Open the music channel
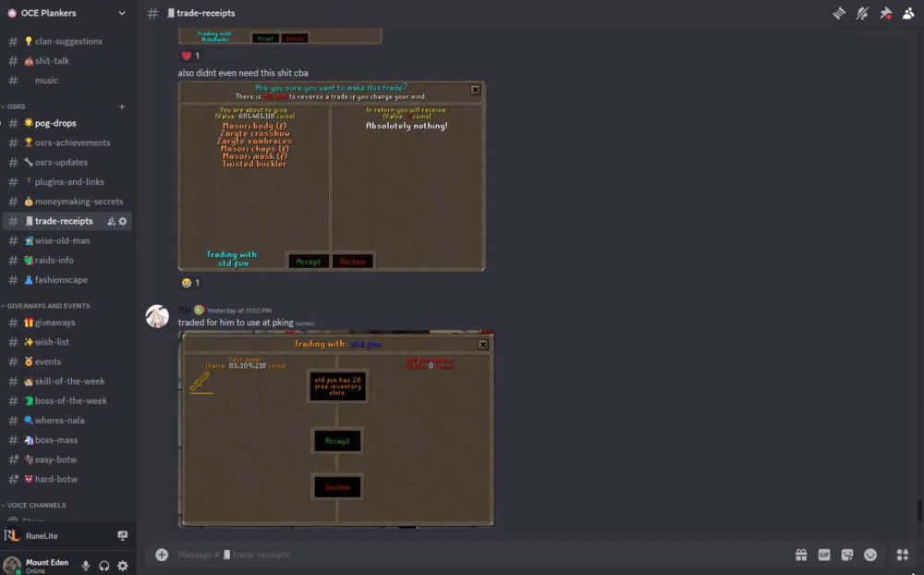Image resolution: width=924 pixels, height=575 pixels. click(x=67, y=80)
